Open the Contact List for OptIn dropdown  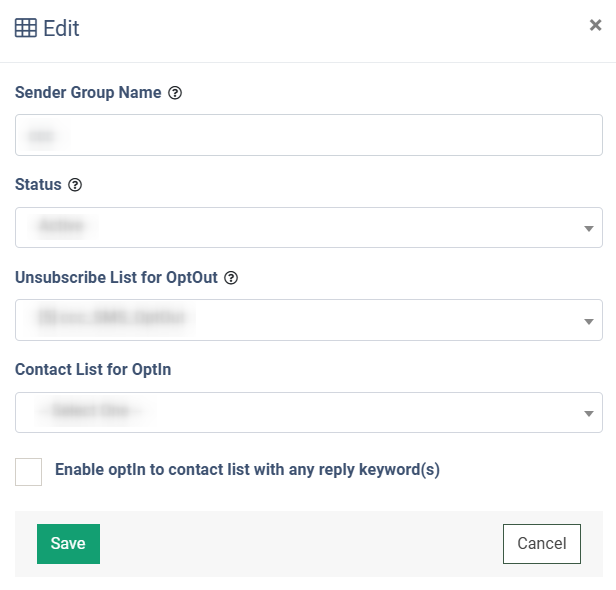[x=308, y=412]
